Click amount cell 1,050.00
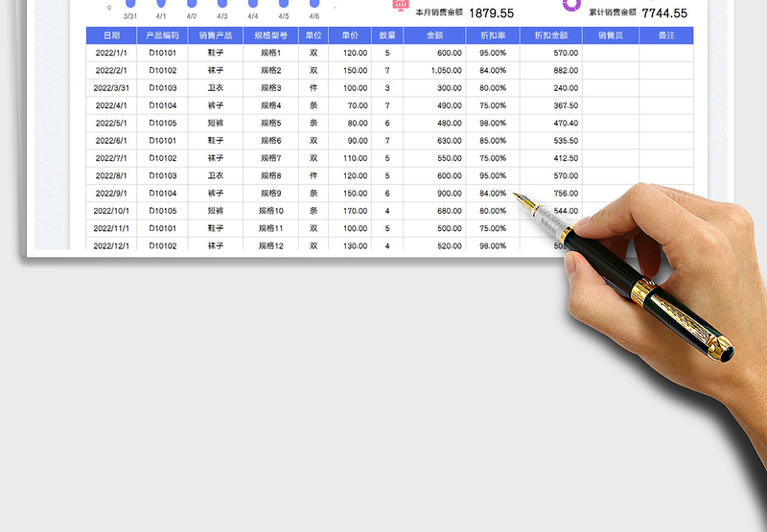Screen dimensions: 767x532 (433, 71)
